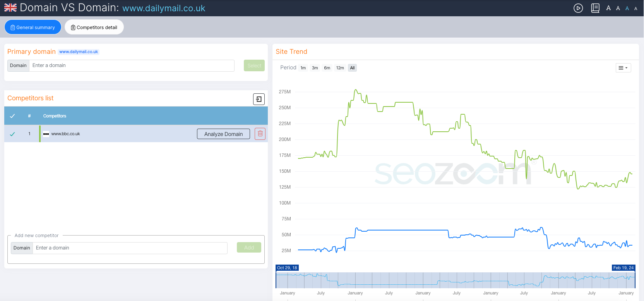Screen dimensions: 644x301
Task: Open www.dailymail.co.uk link in page title
Action: 164,8
